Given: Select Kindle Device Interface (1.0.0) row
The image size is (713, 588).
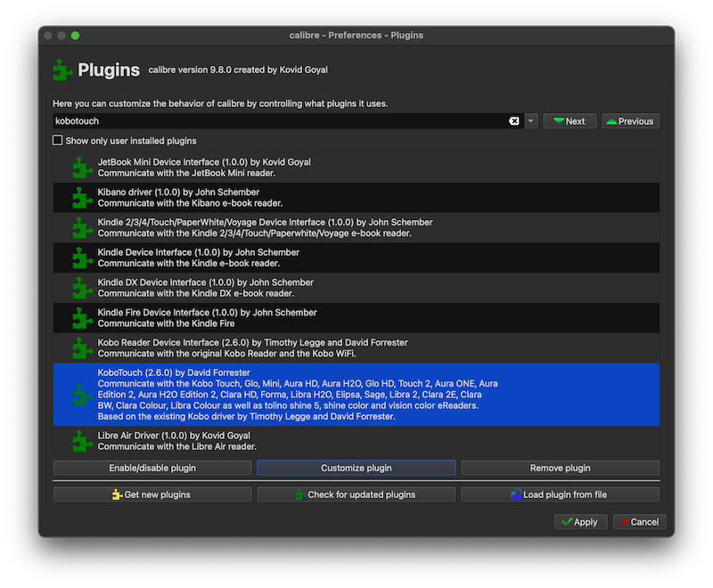Looking at the screenshot, I should coord(356,257).
